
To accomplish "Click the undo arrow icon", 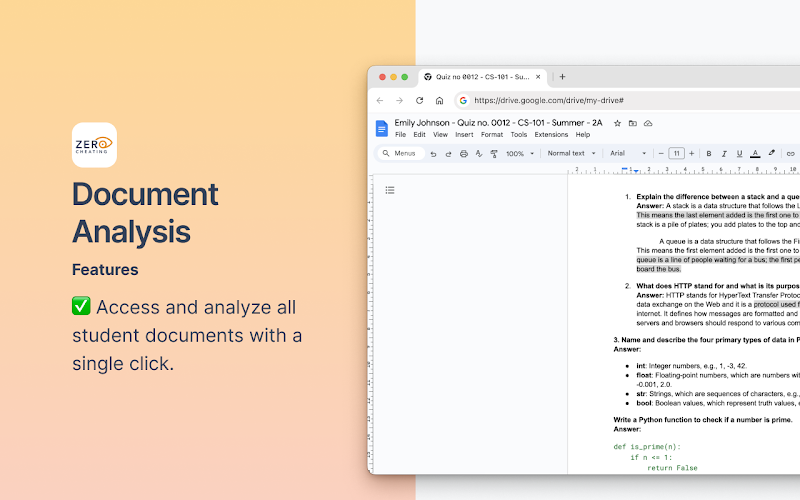I will (x=433, y=154).
